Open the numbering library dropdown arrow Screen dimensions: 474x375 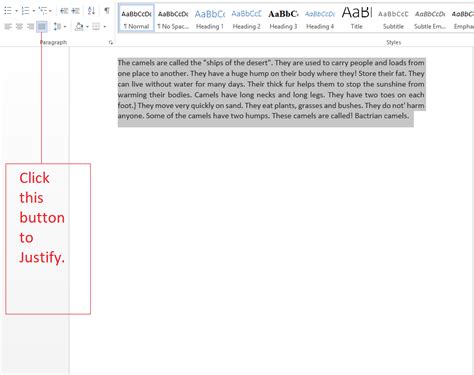pyautogui.click(x=34, y=11)
